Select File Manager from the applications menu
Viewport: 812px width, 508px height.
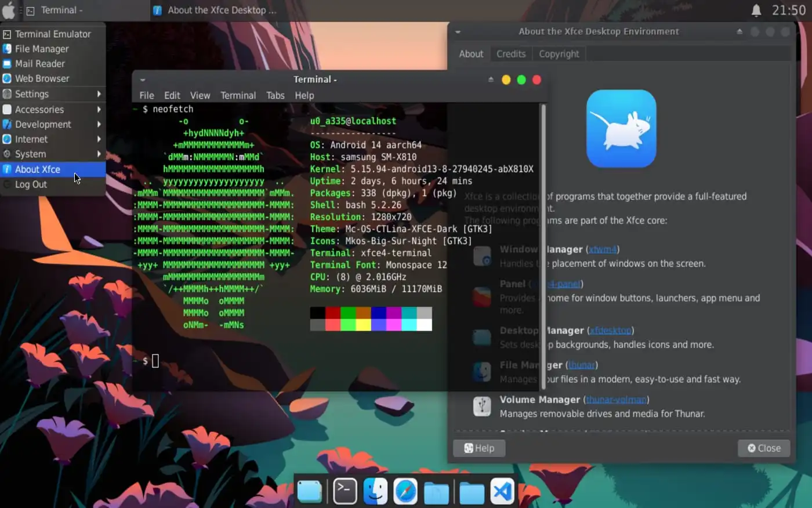(x=53, y=49)
